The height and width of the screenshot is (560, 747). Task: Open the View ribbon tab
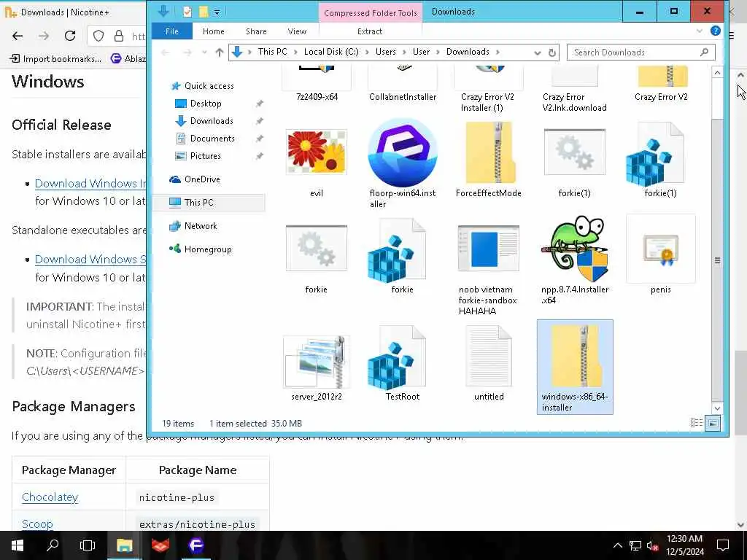point(298,31)
